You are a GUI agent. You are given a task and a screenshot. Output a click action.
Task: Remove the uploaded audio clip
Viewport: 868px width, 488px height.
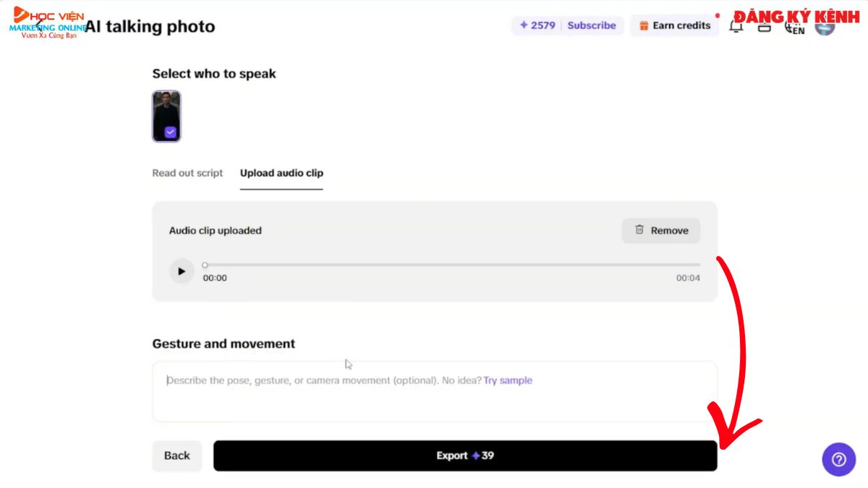(661, 231)
